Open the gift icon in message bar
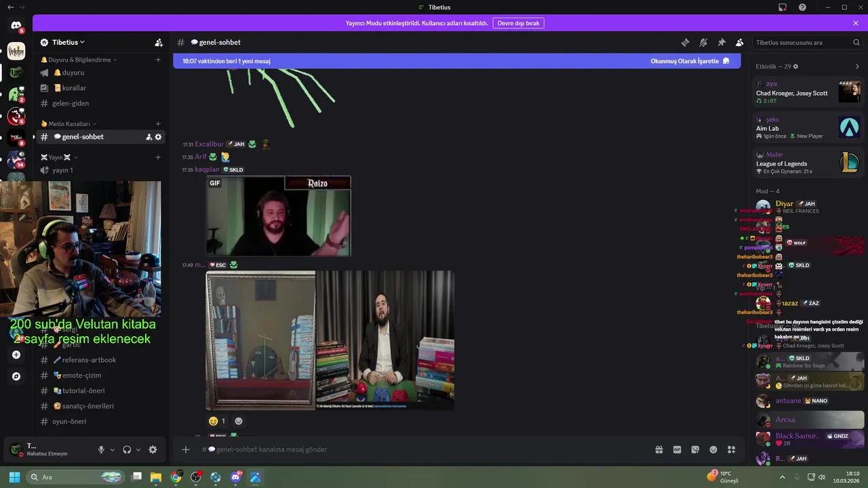868x488 pixels. click(x=658, y=449)
